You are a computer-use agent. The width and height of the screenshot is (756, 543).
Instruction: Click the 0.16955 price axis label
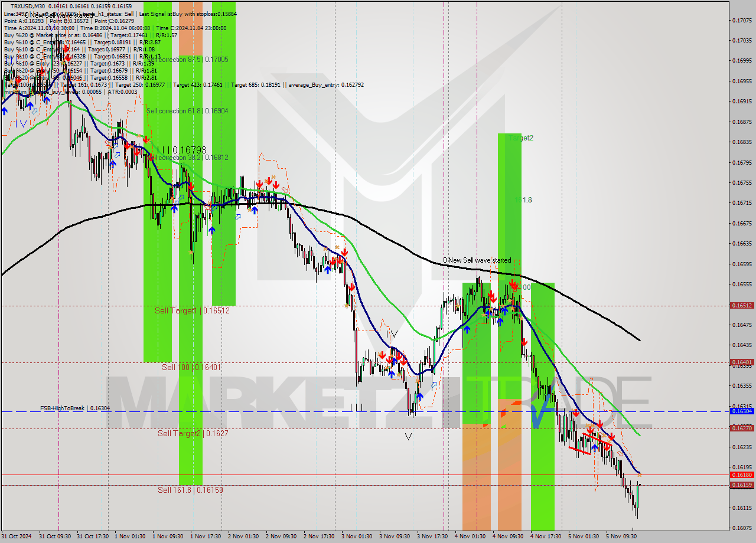click(x=742, y=81)
